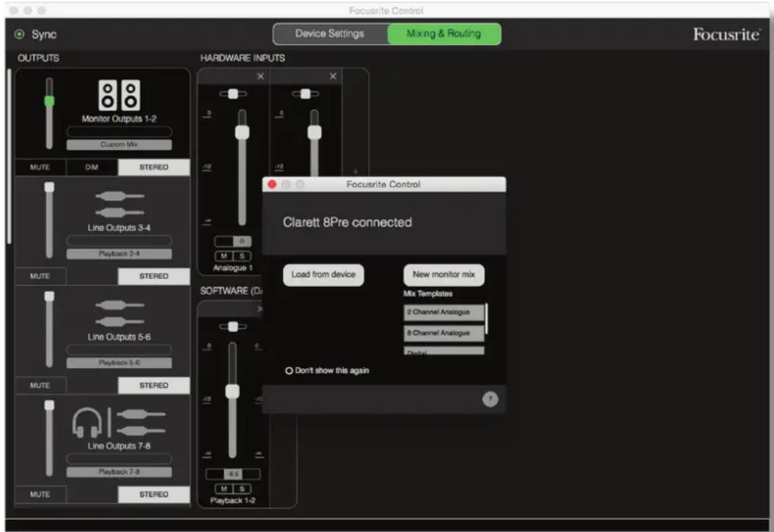Open the Custom Mix source dropdown
This screenshot has width=774, height=532.
(x=119, y=144)
